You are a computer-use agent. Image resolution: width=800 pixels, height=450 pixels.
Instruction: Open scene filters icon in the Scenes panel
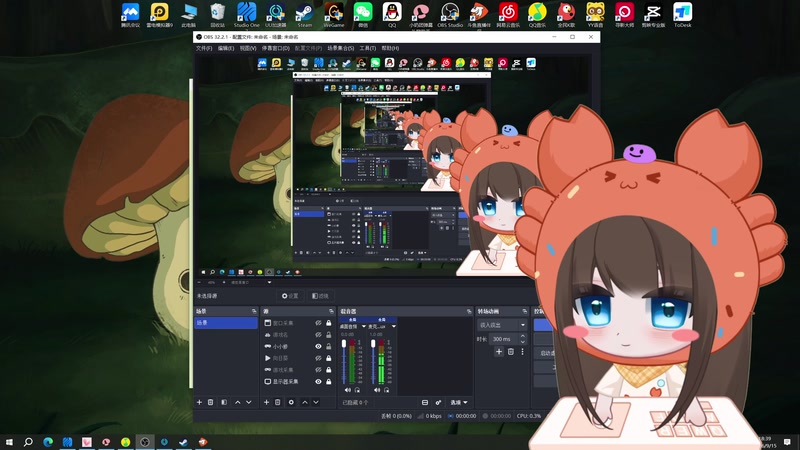224,403
